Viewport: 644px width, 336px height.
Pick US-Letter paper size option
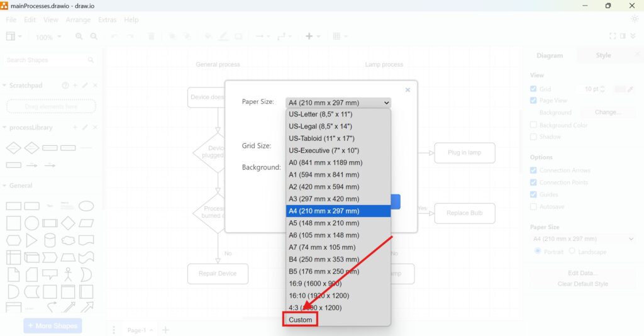pyautogui.click(x=320, y=115)
